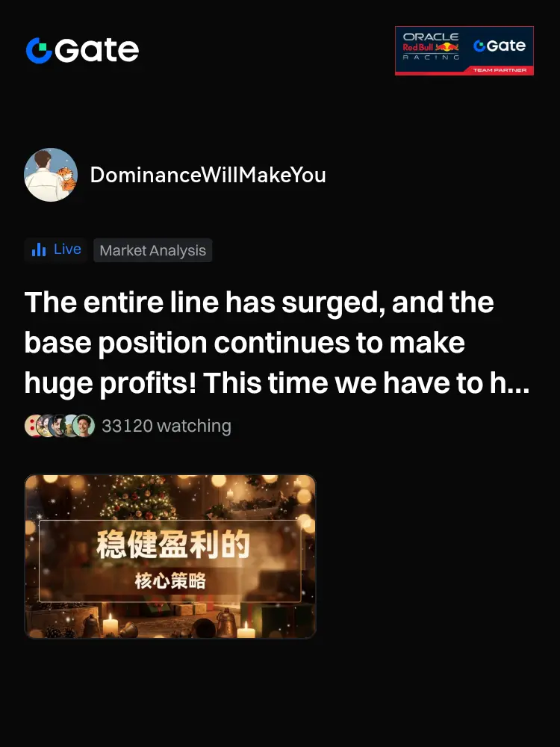
Task: Click the last viewer avatar with green background
Action: point(84,426)
